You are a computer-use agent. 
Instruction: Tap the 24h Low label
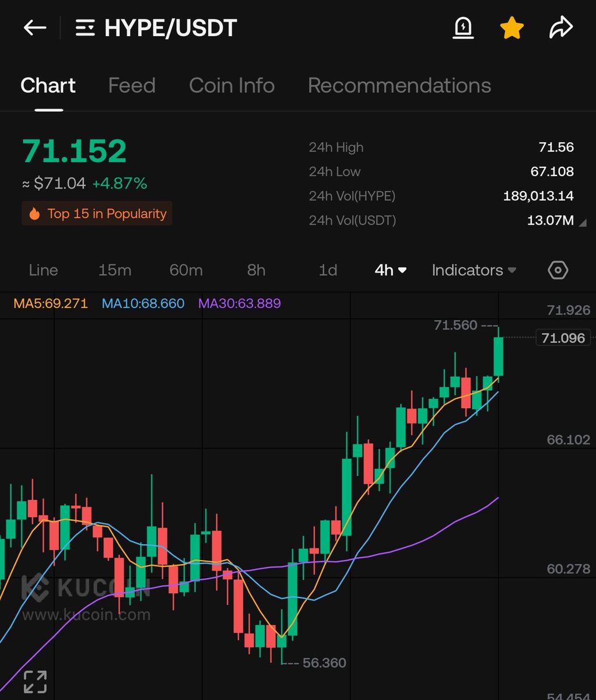tap(335, 171)
